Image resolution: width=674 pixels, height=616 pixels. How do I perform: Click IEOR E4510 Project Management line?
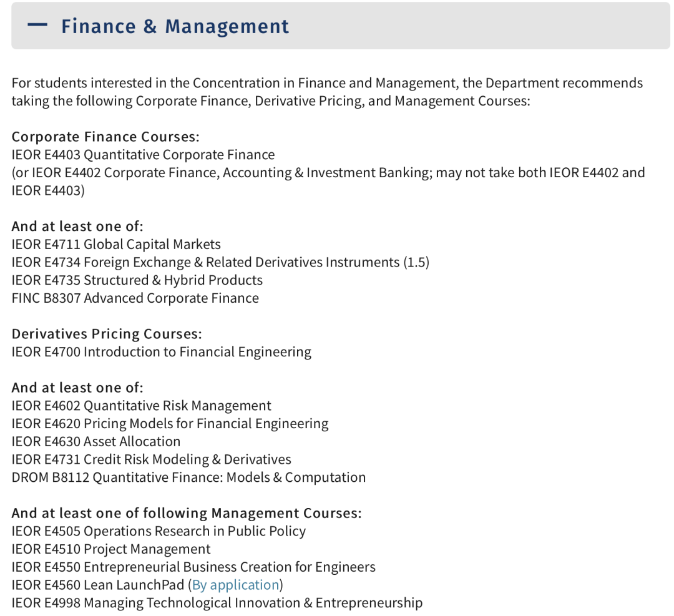[111, 549]
